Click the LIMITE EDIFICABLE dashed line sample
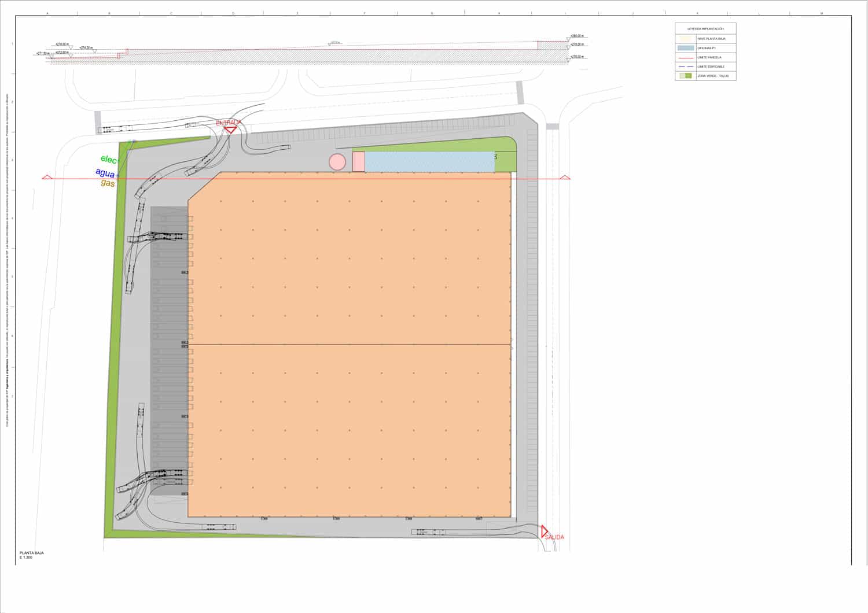This screenshot has height=613, width=868. click(686, 67)
